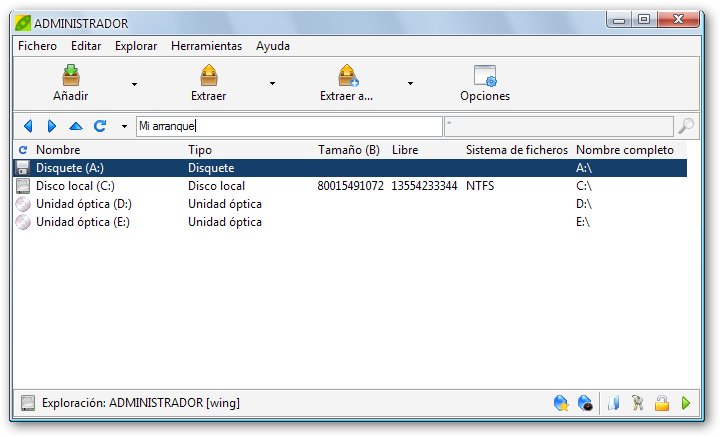Click the padlock icon in status bar
Screen dimensions: 720x437
[661, 403]
